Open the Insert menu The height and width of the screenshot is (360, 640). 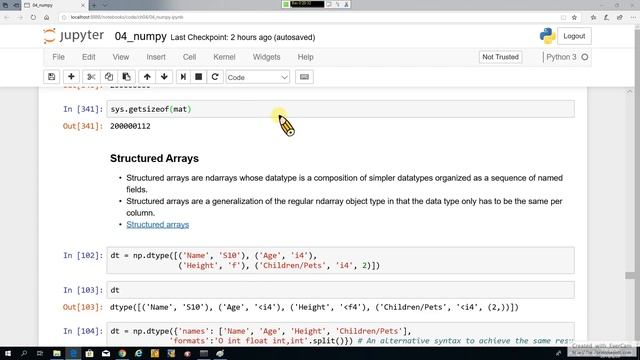[156, 57]
